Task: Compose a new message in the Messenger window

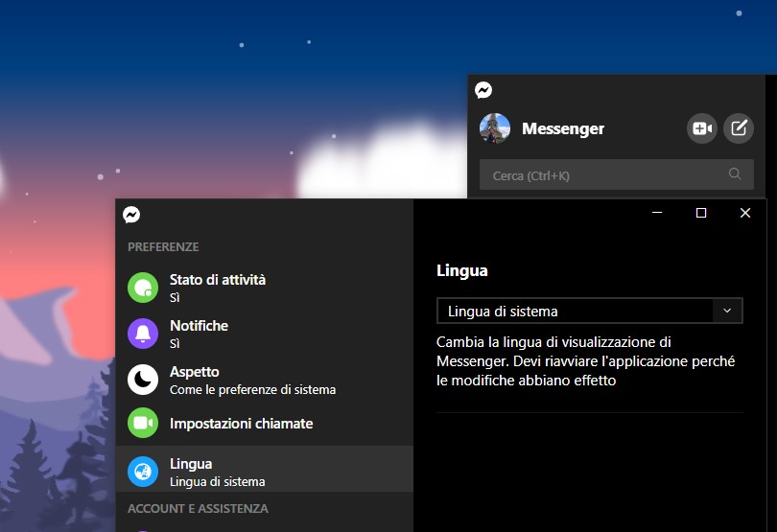Action: 739,128
